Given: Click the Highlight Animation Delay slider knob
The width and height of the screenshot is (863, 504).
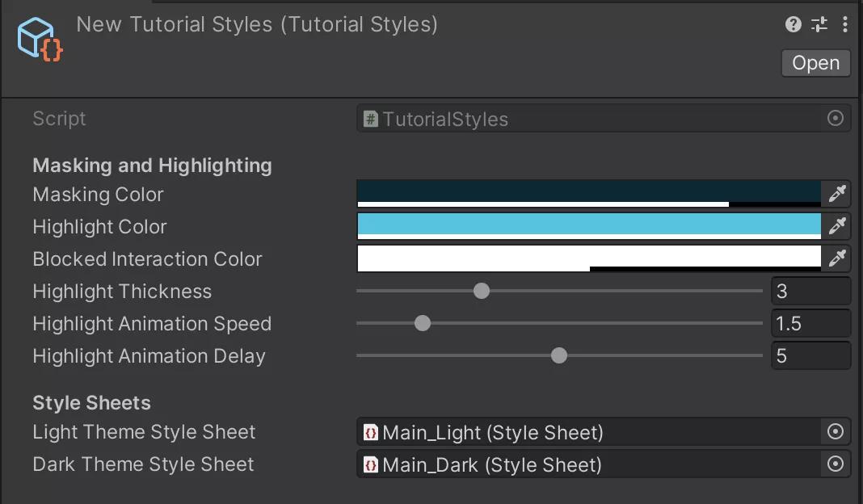Looking at the screenshot, I should pos(559,355).
